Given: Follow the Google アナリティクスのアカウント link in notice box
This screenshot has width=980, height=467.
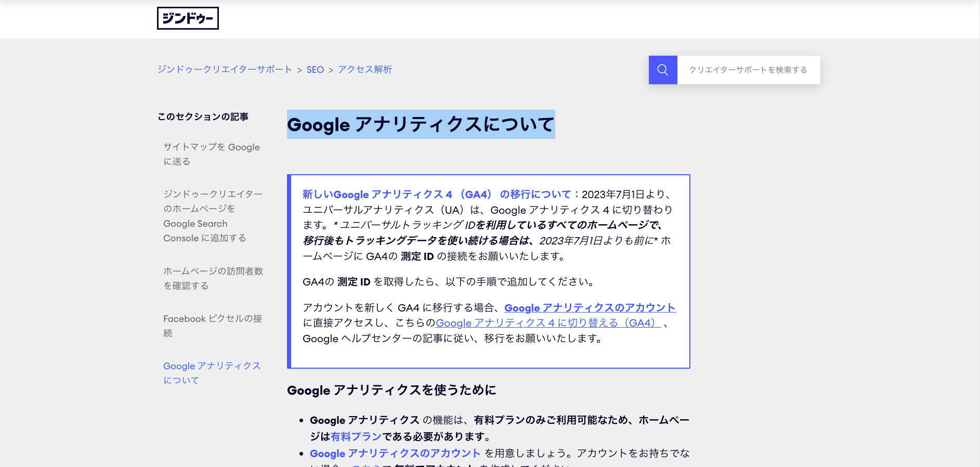Looking at the screenshot, I should point(590,308).
